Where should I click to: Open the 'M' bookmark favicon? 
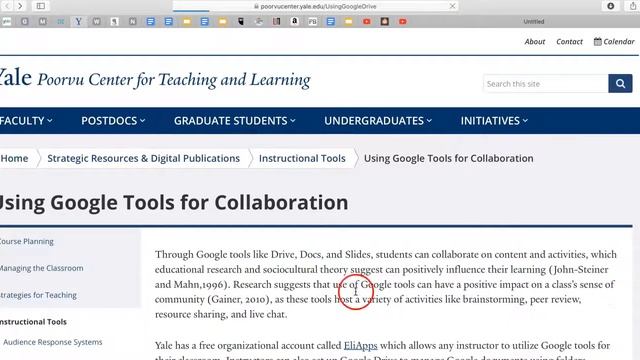point(43,22)
